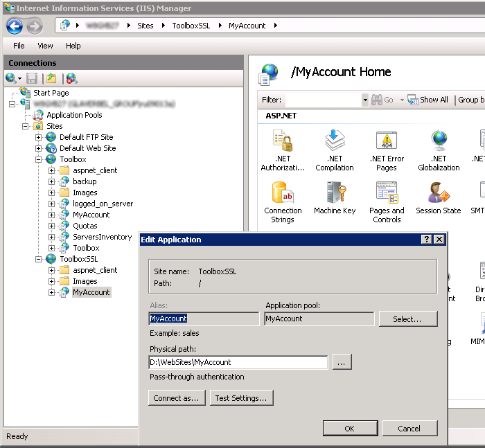Click the physical path browse button
485x448 pixels.
click(x=342, y=361)
